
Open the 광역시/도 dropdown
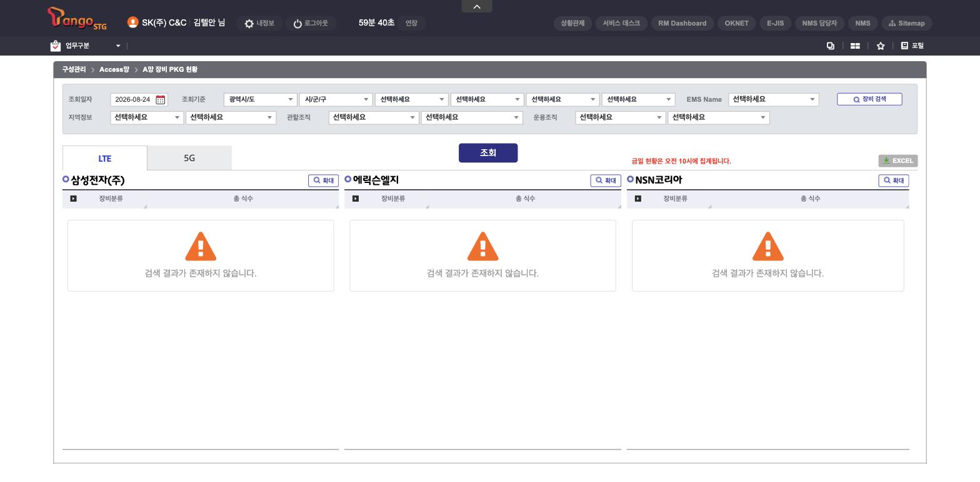click(x=260, y=100)
